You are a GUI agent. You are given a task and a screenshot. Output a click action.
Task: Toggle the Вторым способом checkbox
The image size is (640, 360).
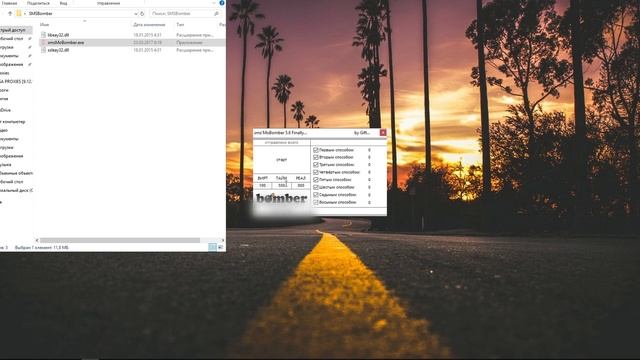[x=316, y=157]
